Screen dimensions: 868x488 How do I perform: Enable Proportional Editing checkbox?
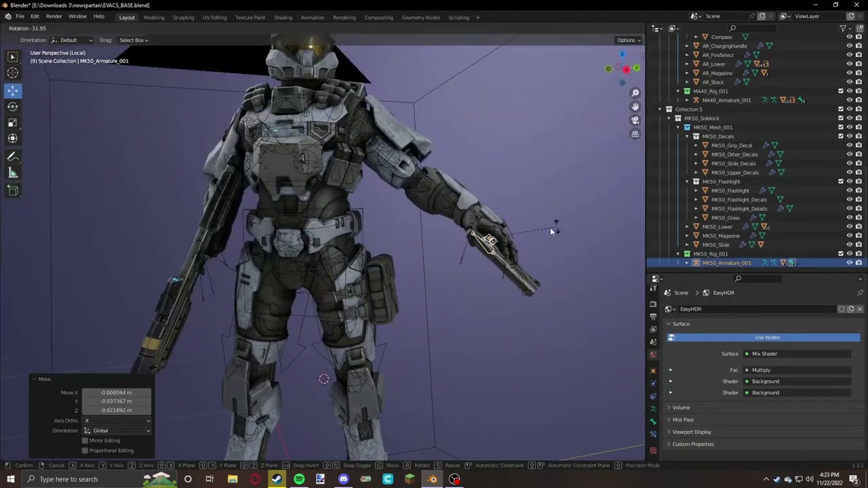click(x=85, y=451)
